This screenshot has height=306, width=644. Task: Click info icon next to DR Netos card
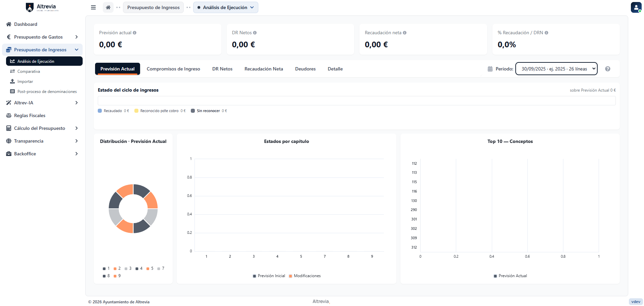tap(255, 33)
